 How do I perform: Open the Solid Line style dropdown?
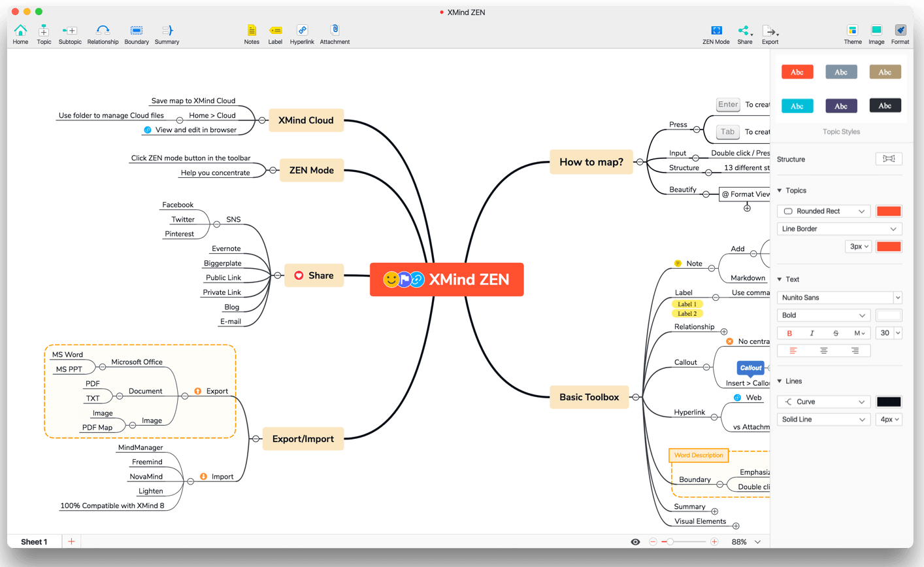pyautogui.click(x=823, y=419)
